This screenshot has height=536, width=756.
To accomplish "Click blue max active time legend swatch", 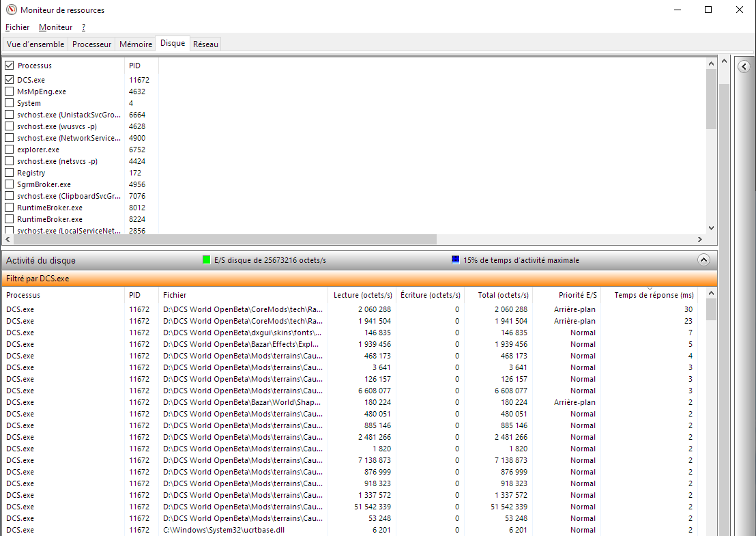I will 456,260.
